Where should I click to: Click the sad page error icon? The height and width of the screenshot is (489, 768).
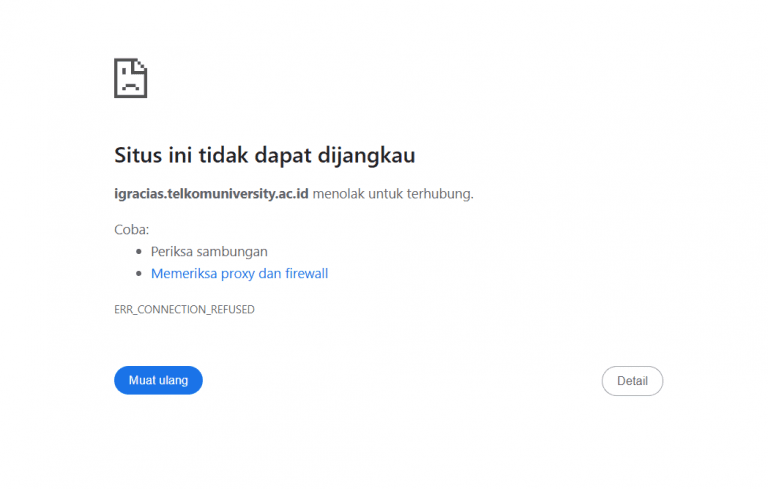click(x=130, y=78)
